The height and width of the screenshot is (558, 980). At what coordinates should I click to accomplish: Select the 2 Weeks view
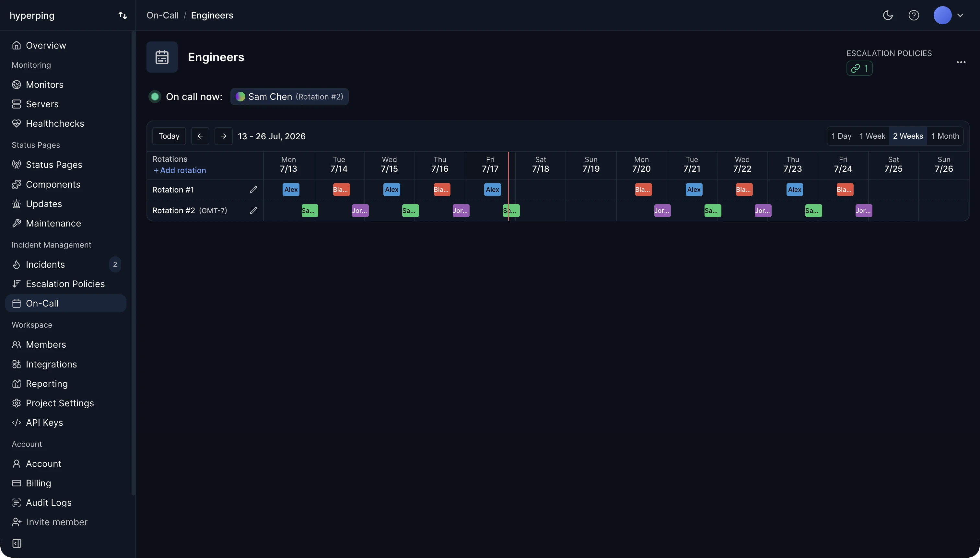908,136
